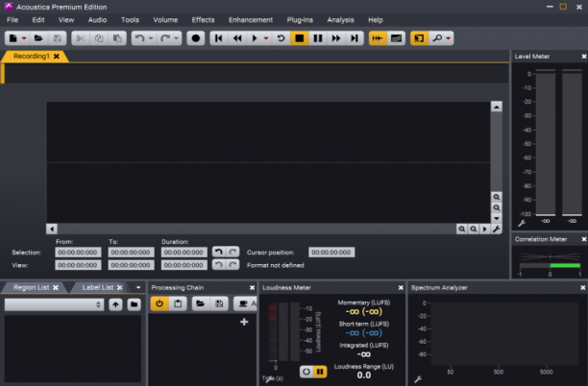Save the processing chain with disk icon
The width and height of the screenshot is (588, 386).
pyautogui.click(x=219, y=303)
